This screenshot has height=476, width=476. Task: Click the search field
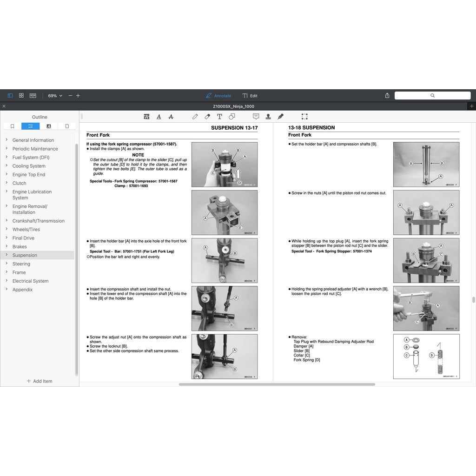432,96
